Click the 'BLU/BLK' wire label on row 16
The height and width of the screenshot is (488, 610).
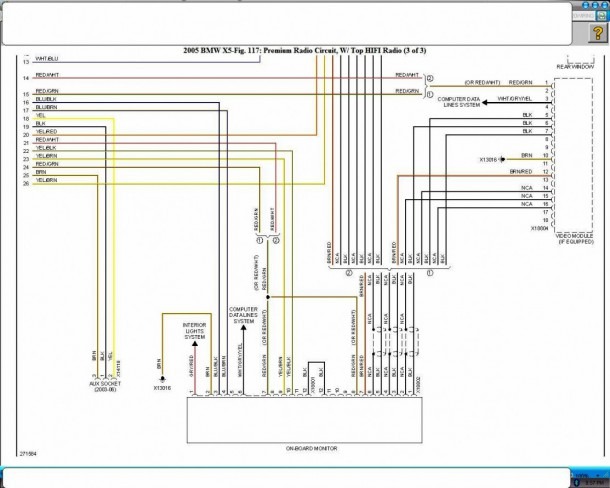coord(46,99)
